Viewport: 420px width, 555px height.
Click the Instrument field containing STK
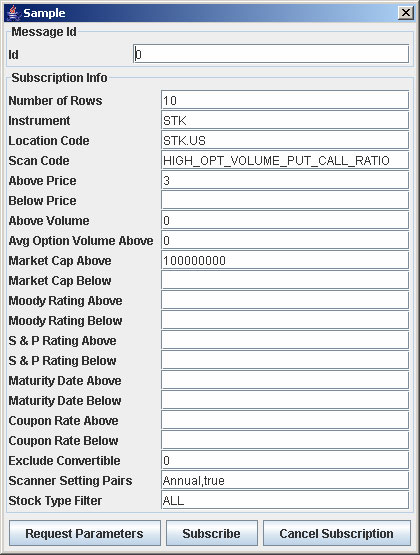pyautogui.click(x=285, y=120)
